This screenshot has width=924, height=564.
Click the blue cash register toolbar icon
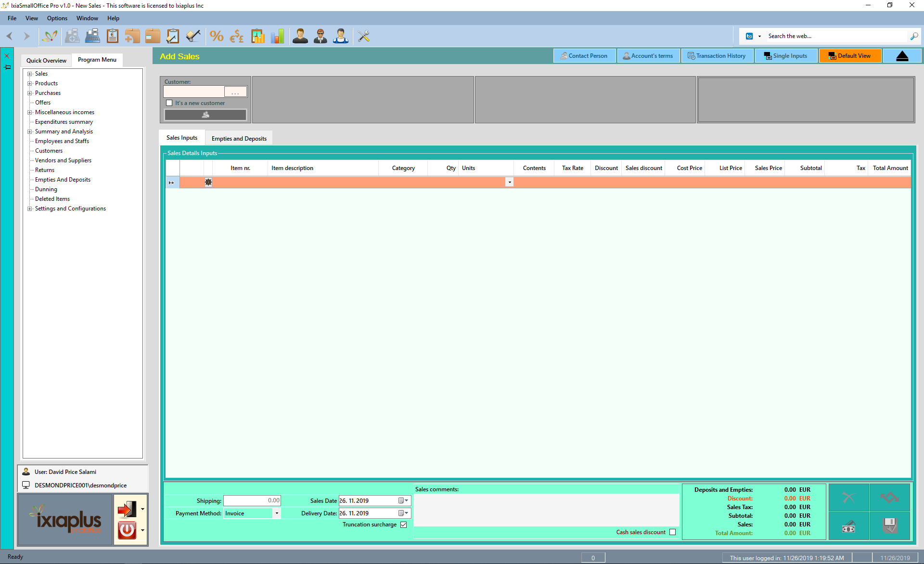click(x=92, y=36)
